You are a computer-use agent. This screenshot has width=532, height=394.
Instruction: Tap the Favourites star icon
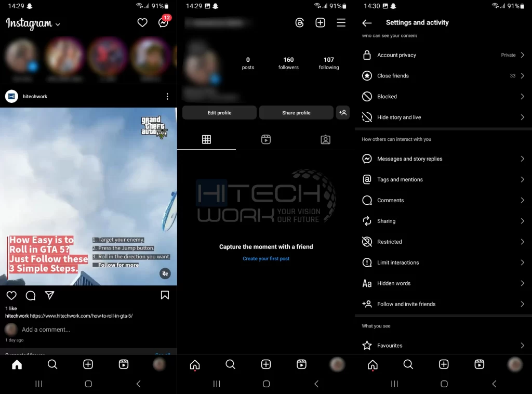tap(367, 346)
